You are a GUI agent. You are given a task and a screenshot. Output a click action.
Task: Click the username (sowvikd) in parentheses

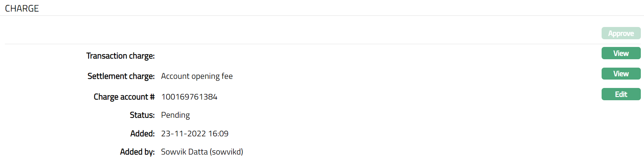226,152
